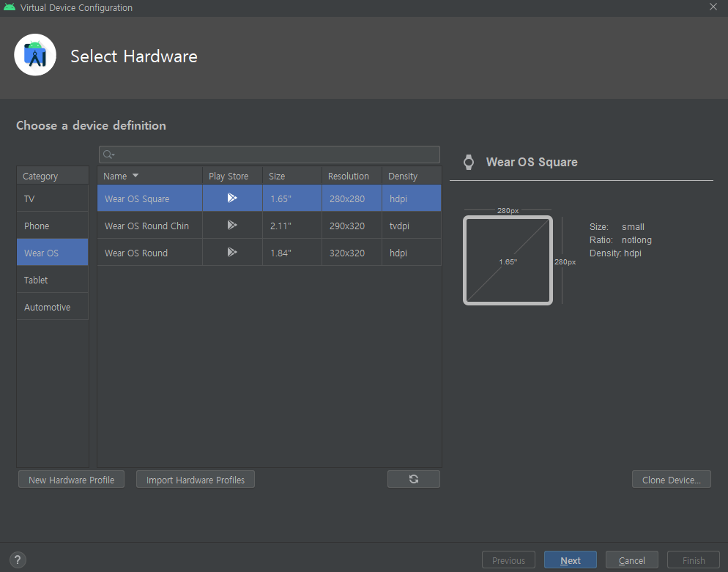The image size is (728, 572).
Task: Click the square device preview diagram
Action: click(x=508, y=261)
